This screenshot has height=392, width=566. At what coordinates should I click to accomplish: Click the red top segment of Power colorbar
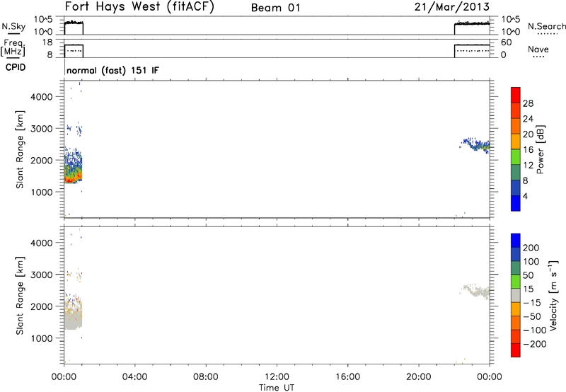(516, 95)
